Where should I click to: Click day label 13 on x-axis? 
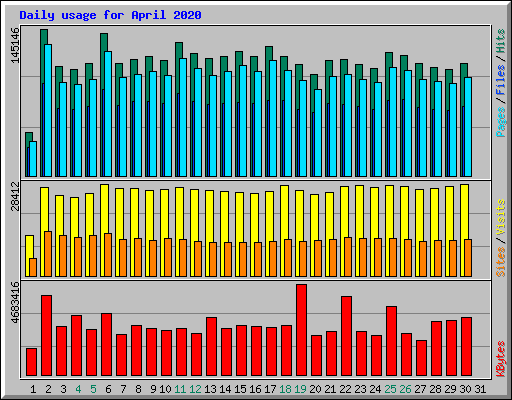point(210,389)
